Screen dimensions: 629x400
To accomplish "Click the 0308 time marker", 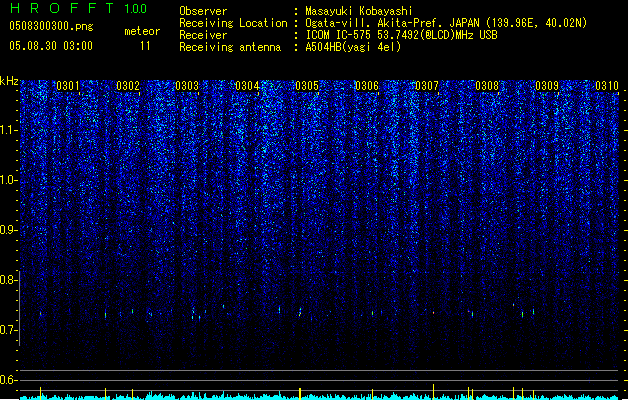I will click(487, 86).
